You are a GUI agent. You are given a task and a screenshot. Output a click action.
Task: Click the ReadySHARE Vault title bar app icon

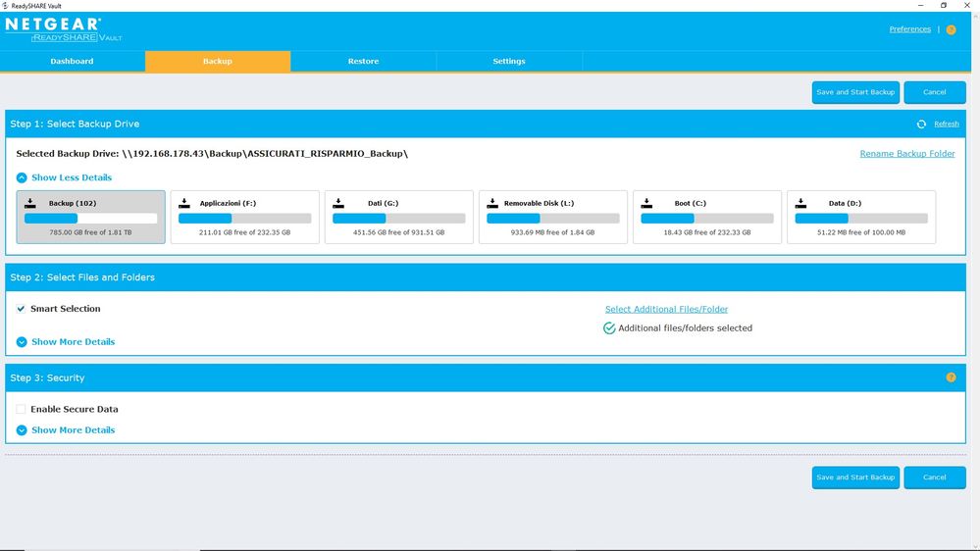pyautogui.click(x=5, y=6)
